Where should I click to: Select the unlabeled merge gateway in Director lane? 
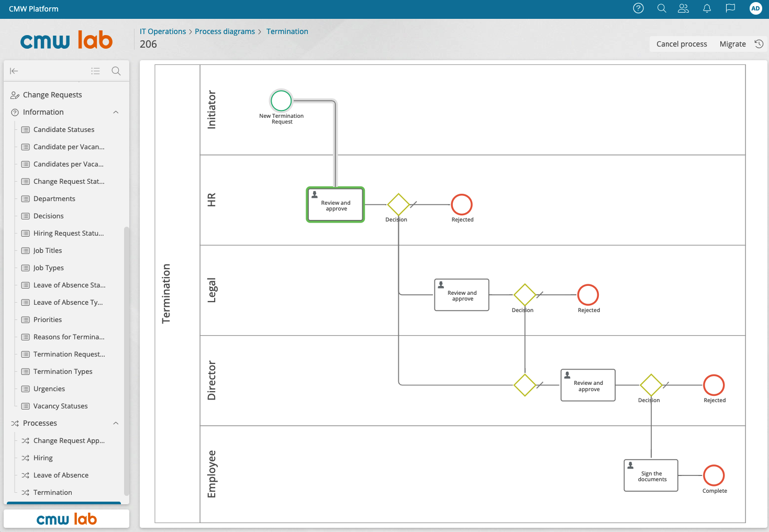(x=525, y=385)
